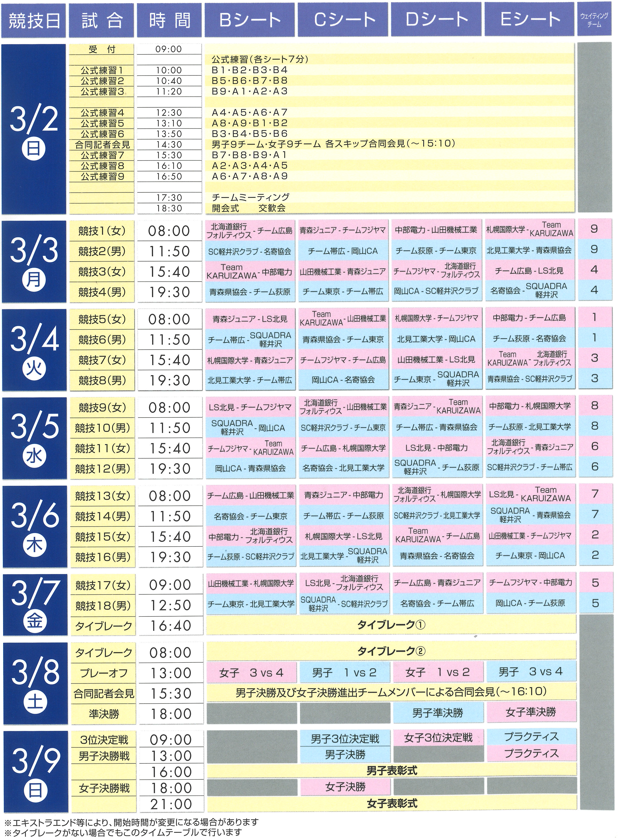Click match 北海道銀行フォルティウス - チーム広島
Viewport: 618px width, 840px height.
tap(250, 231)
